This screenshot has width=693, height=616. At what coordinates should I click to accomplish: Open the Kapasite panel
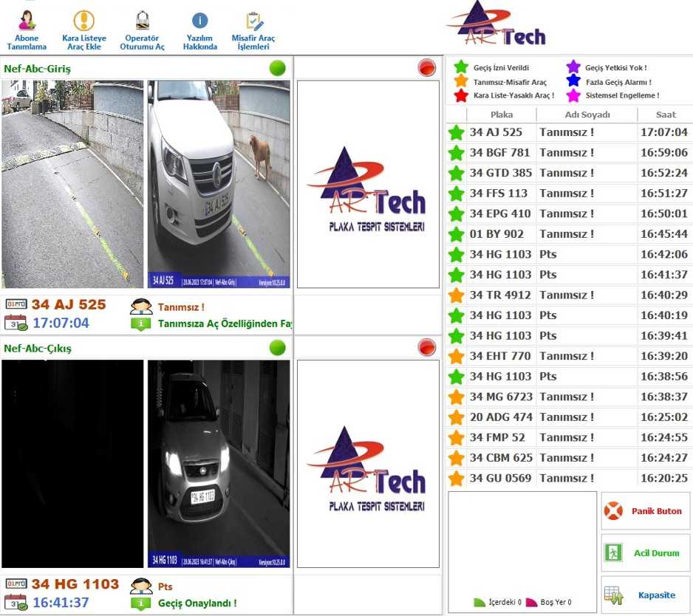tap(646, 595)
